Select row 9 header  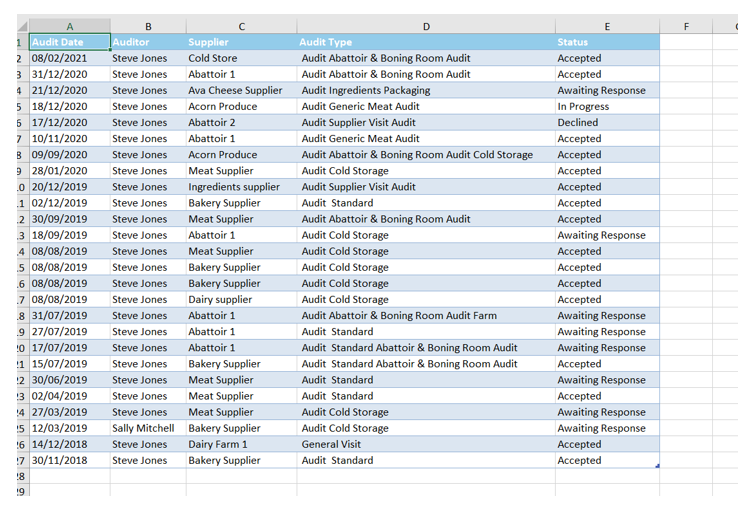(22, 171)
